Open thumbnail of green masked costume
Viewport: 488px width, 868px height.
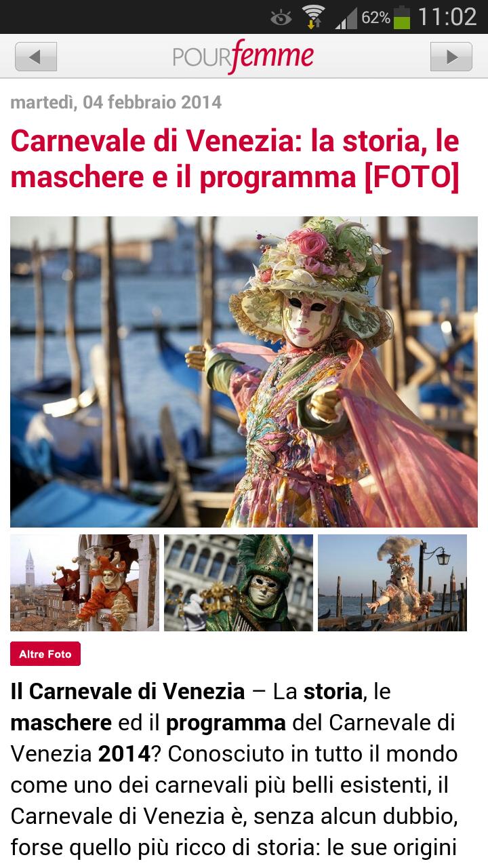pyautogui.click(x=239, y=583)
